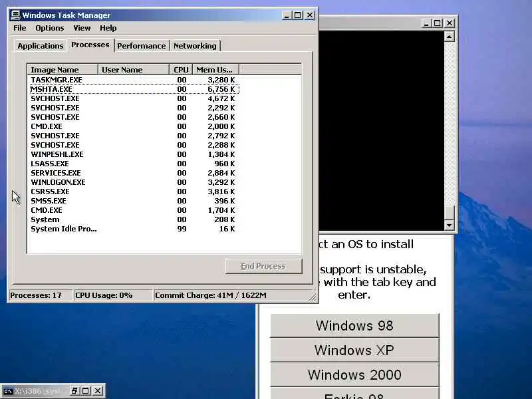Image resolution: width=532 pixels, height=399 pixels.
Task: Sort by CPU column header
Action: [181, 70]
